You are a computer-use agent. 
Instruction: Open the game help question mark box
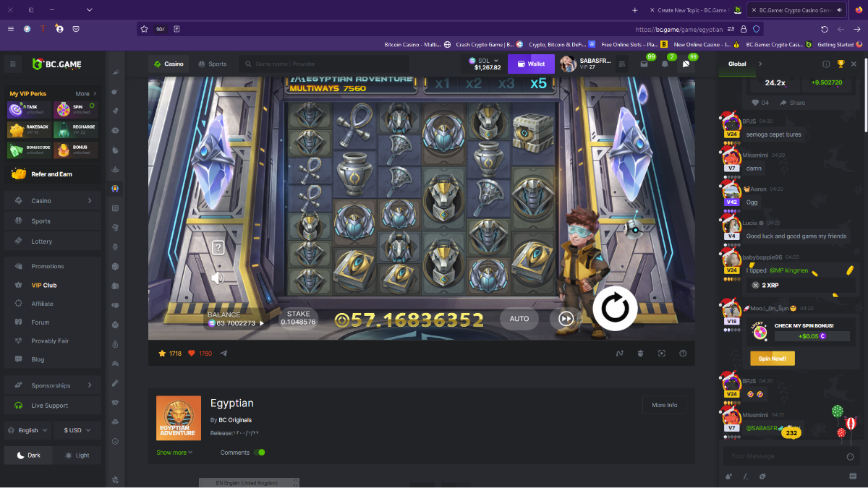[218, 248]
